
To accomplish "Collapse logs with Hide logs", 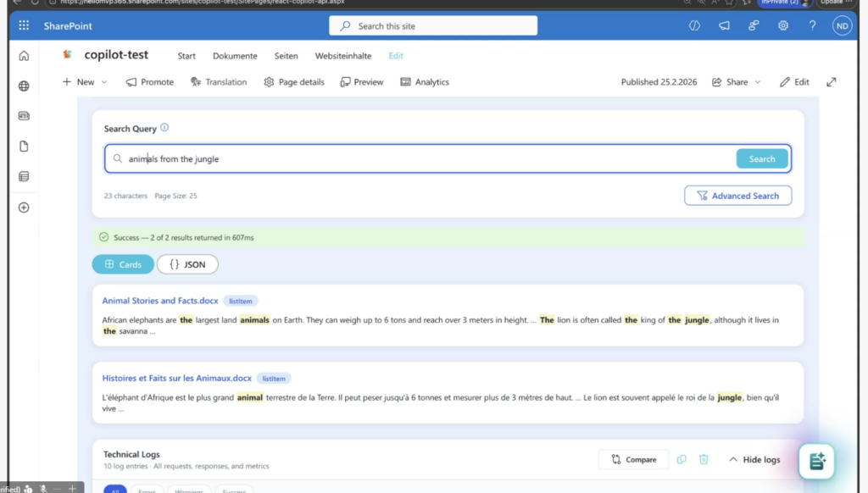I will [754, 459].
